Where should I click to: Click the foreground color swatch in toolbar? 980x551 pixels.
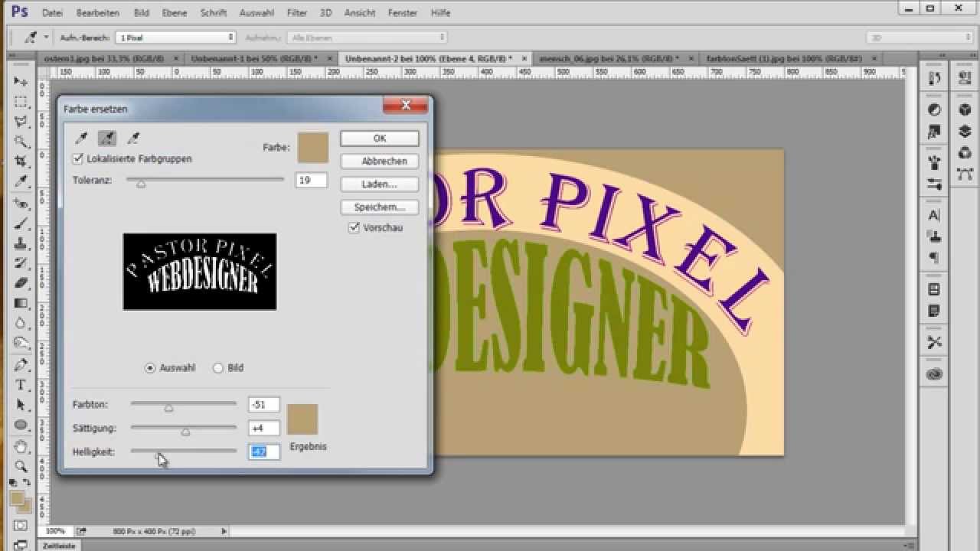tap(17, 498)
